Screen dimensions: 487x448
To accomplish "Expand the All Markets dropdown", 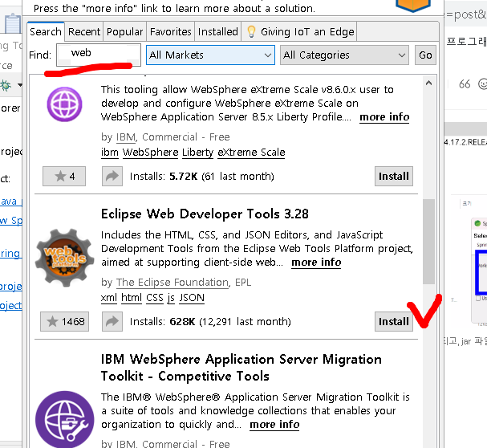I will tap(210, 55).
